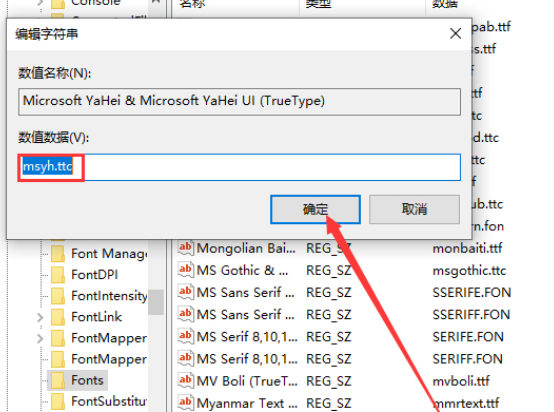
Task: Select the FontDPI folder icon
Action: click(x=58, y=275)
